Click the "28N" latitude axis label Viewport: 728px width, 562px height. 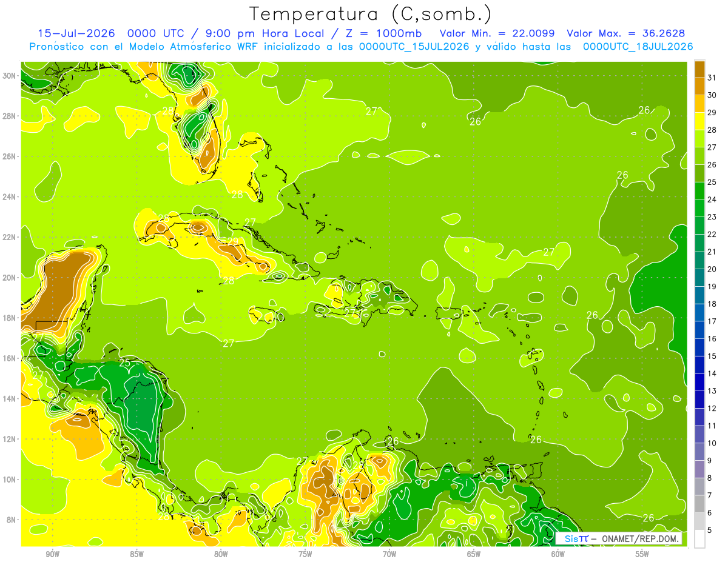[x=10, y=116]
